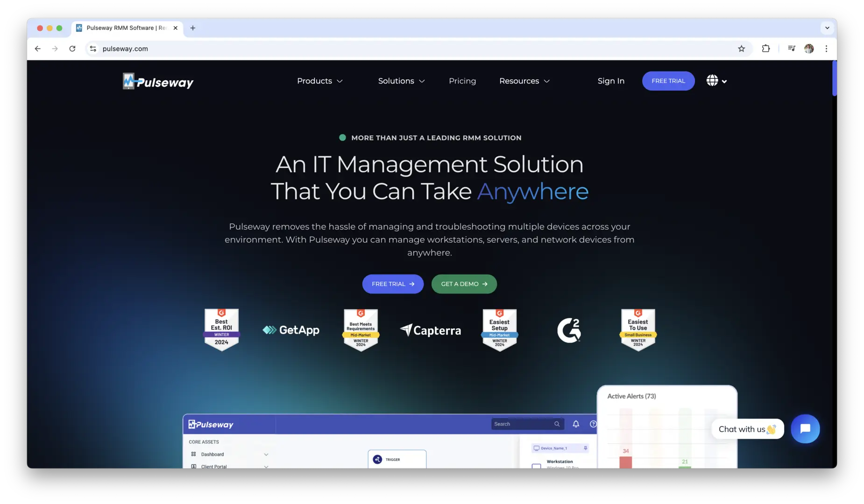Bookmark this page with star icon
The width and height of the screenshot is (864, 504).
coord(741,49)
